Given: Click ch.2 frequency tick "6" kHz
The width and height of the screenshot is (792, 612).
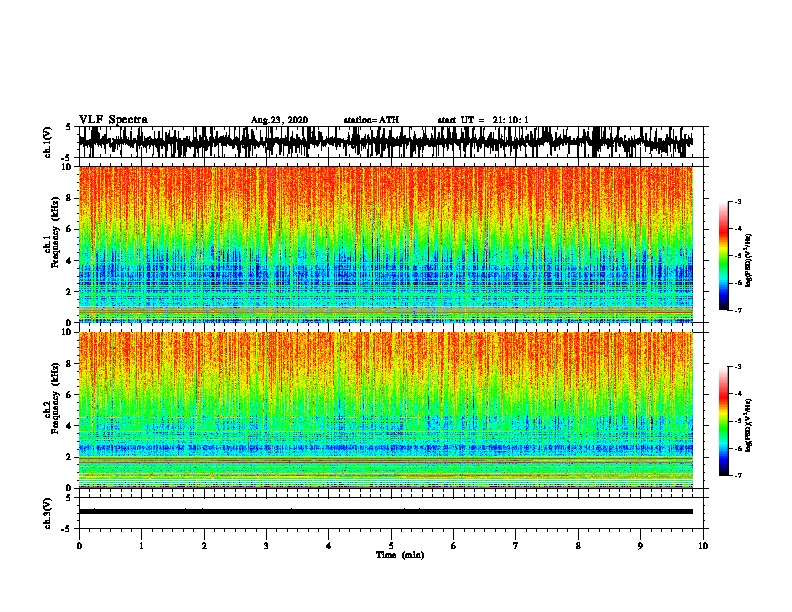Looking at the screenshot, I should (70, 394).
